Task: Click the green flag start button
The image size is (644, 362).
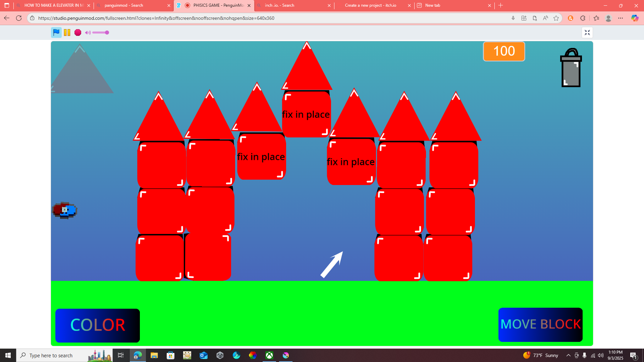Action: (56, 33)
